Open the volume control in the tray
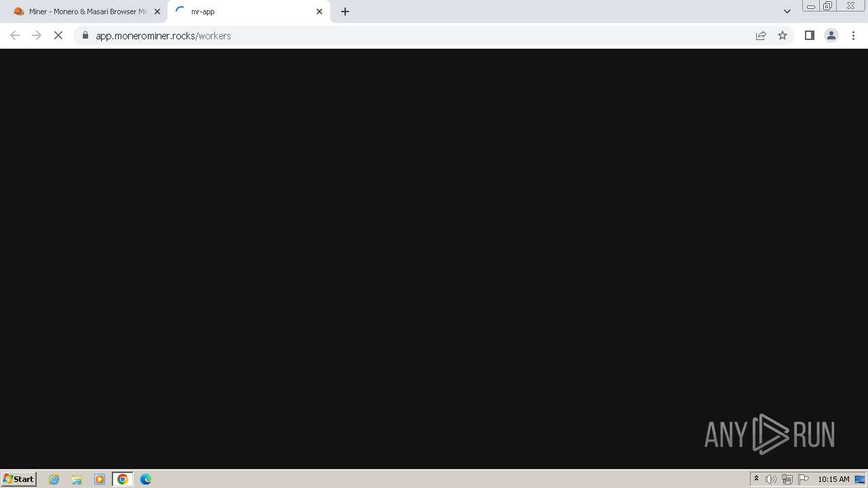 click(771, 479)
